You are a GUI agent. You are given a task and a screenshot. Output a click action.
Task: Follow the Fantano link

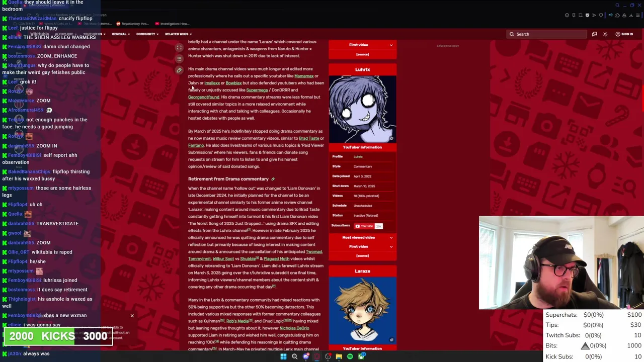pos(196,145)
